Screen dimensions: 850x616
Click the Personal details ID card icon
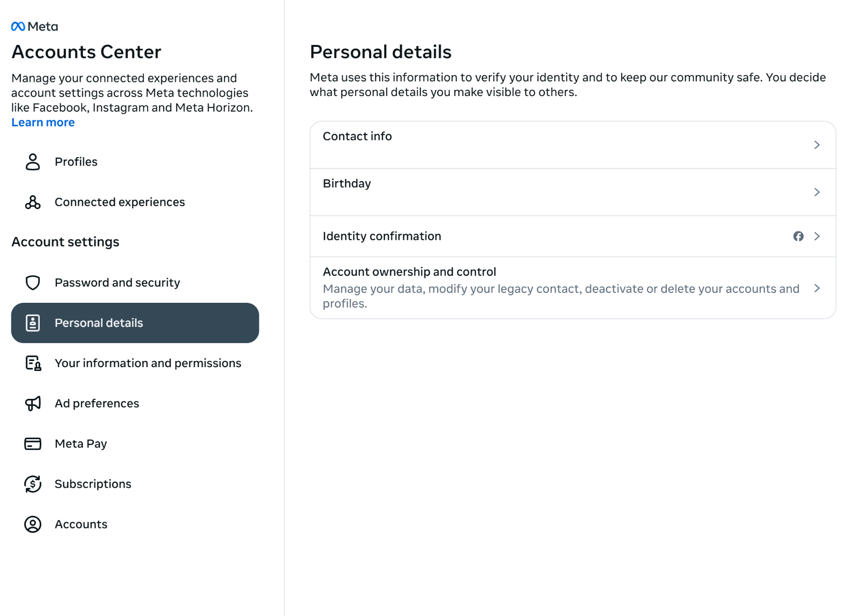[x=33, y=323]
